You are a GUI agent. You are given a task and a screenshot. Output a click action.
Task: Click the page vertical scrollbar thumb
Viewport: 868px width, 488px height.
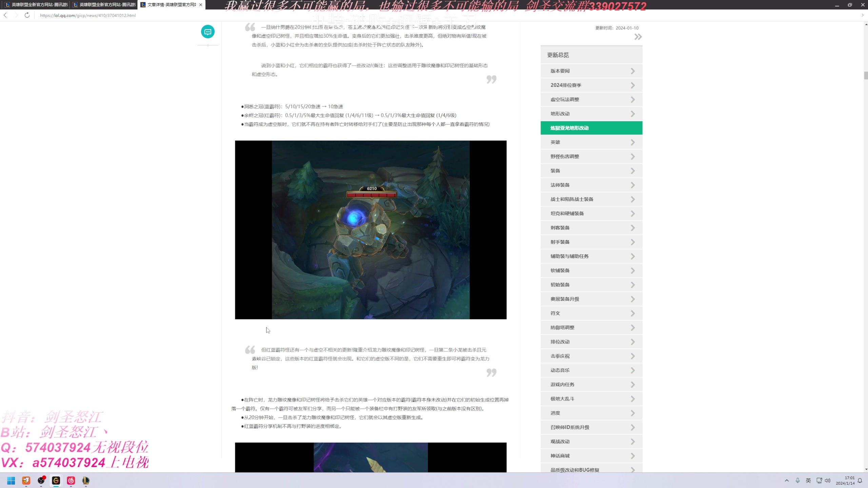(866, 75)
